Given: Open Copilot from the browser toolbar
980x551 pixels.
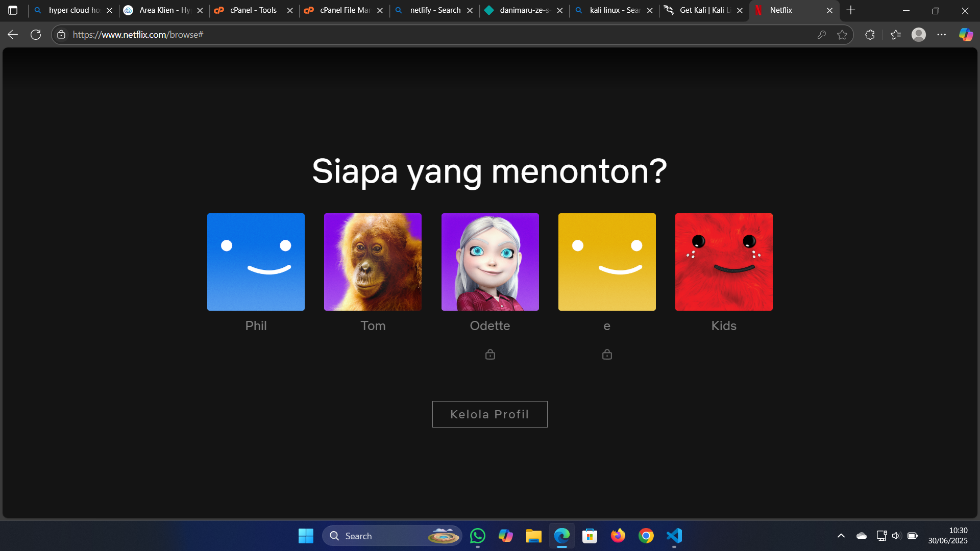Looking at the screenshot, I should pos(965,34).
